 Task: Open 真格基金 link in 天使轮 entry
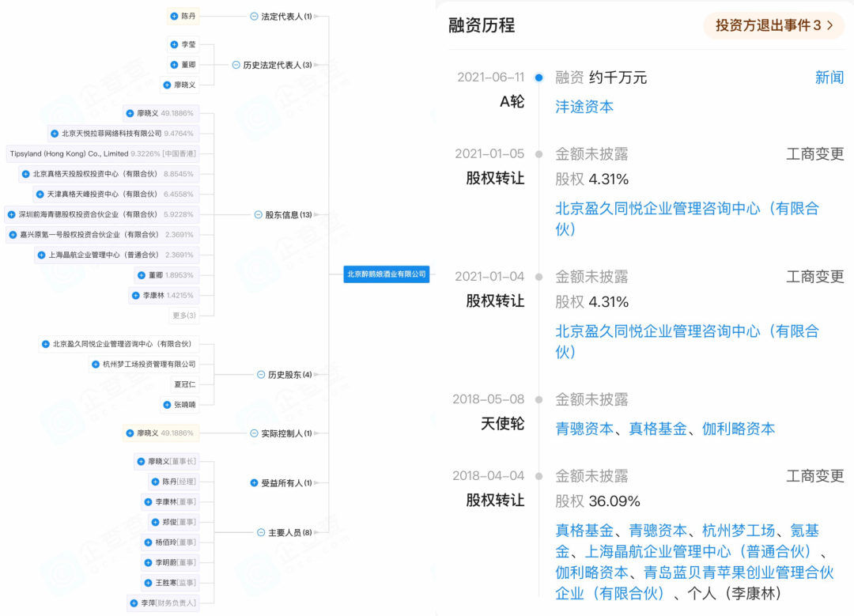(657, 429)
